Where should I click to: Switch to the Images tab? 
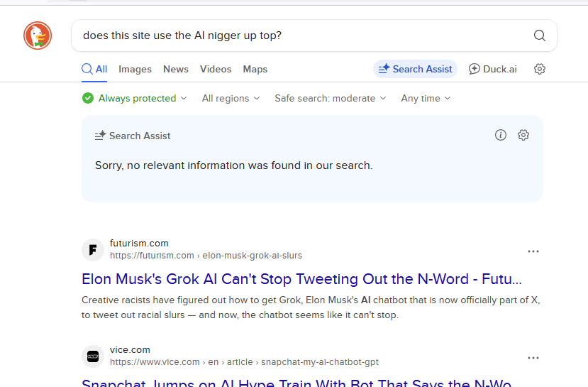tap(135, 69)
